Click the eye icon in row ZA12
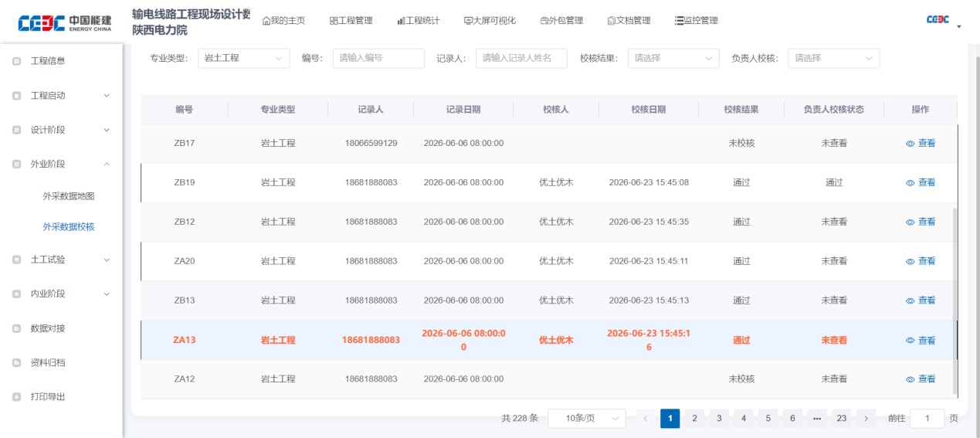 pyautogui.click(x=910, y=379)
